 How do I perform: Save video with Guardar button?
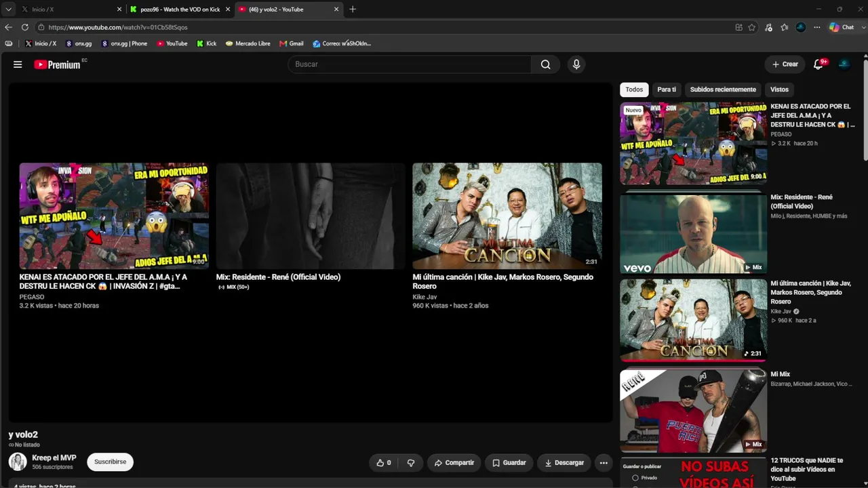(509, 463)
